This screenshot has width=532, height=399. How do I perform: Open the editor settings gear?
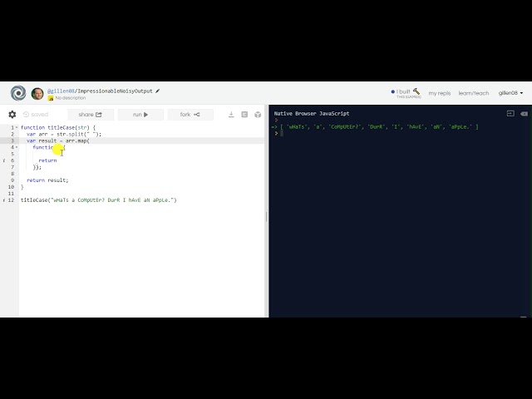(12, 115)
